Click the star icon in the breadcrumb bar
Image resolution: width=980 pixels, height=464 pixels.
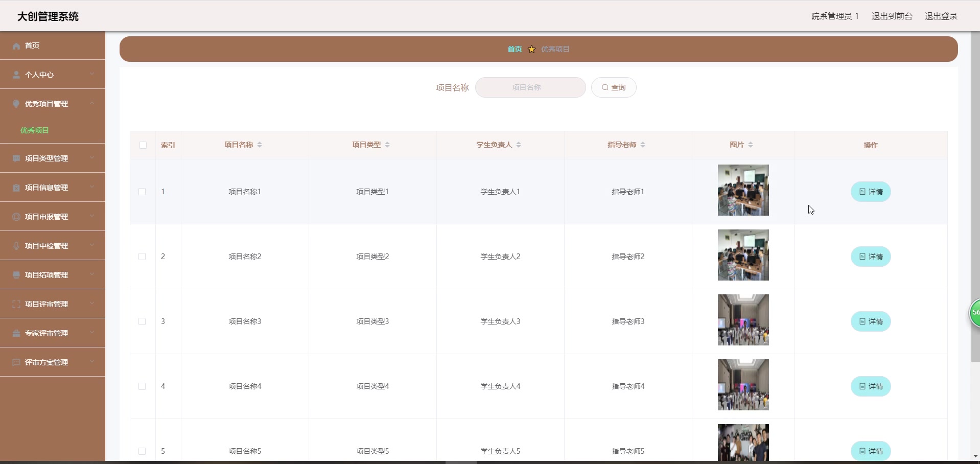tap(531, 49)
